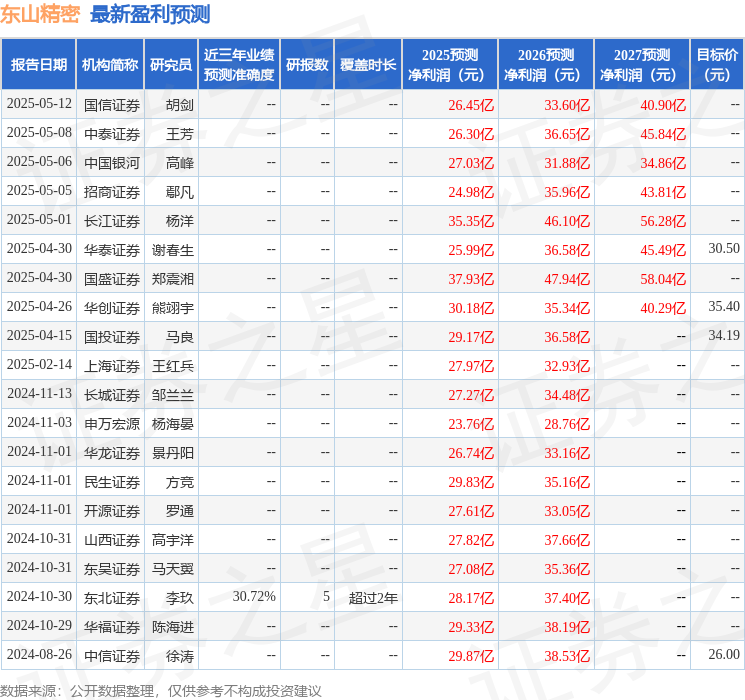Click the 45.84亿 forecast value
Image resolution: width=745 pixels, height=700 pixels.
point(663,134)
